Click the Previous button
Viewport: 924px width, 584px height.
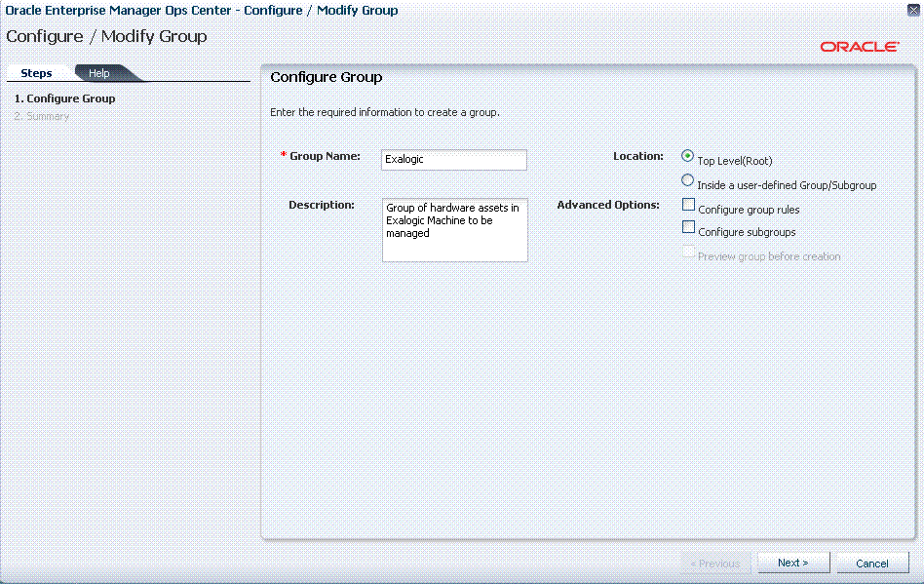coord(715,564)
